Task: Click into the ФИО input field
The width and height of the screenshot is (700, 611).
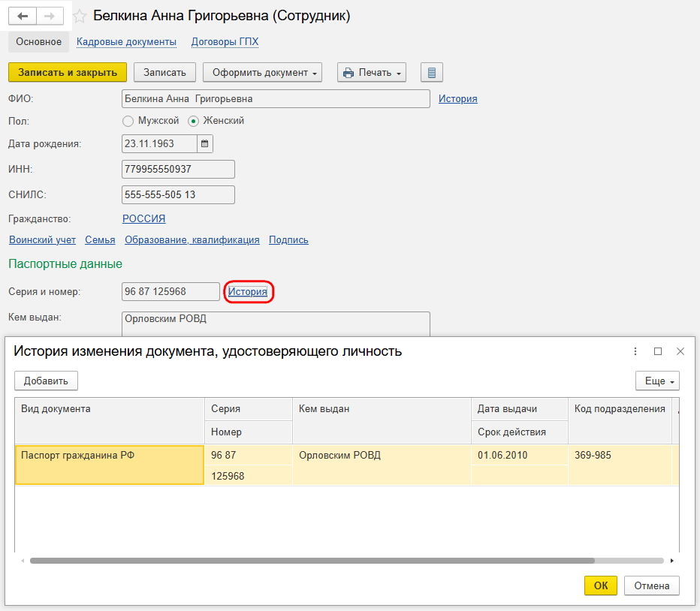Action: (x=276, y=98)
